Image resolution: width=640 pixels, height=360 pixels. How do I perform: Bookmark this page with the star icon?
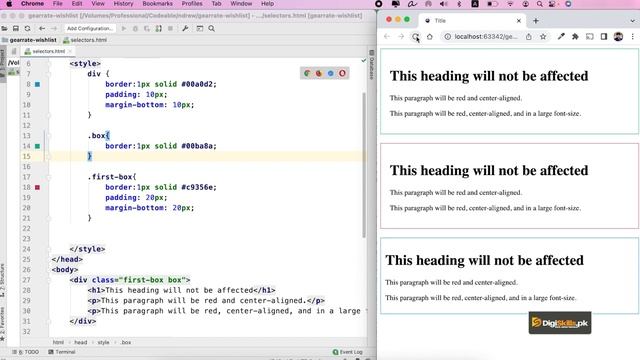pyautogui.click(x=543, y=37)
